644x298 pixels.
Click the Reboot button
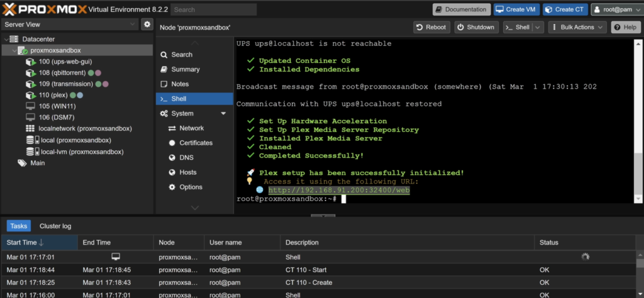(431, 28)
